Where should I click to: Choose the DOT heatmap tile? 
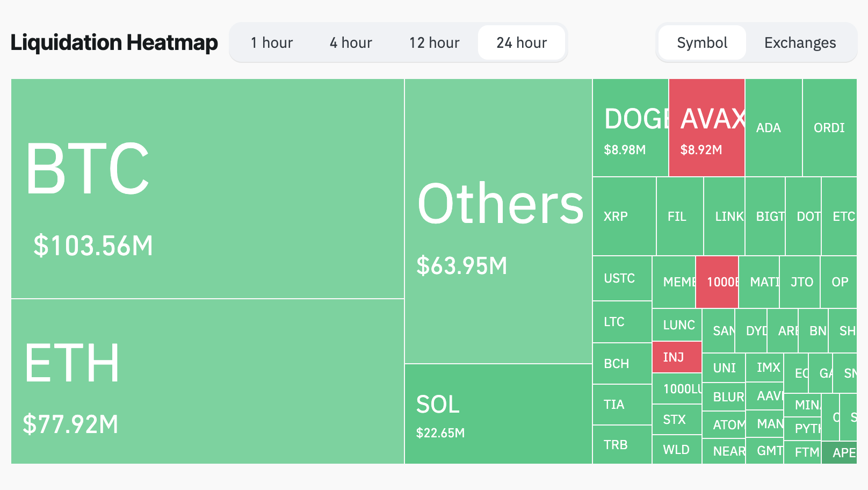(804, 217)
